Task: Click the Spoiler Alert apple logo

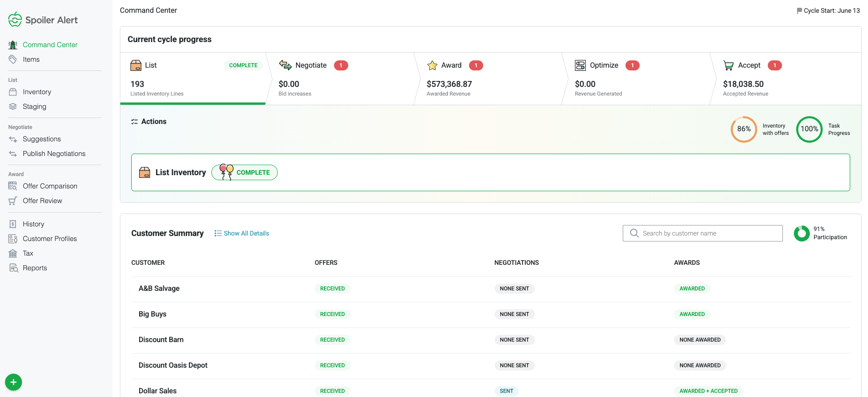Action: pyautogui.click(x=15, y=19)
